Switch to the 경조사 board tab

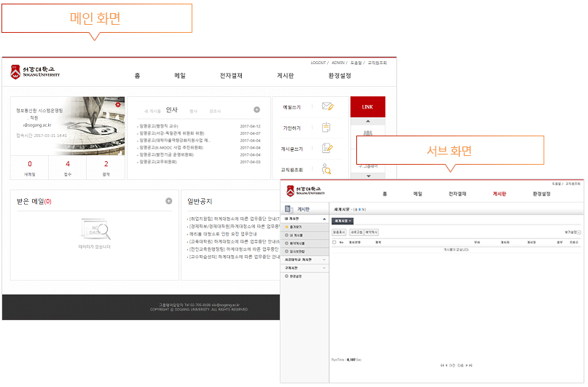click(x=215, y=111)
